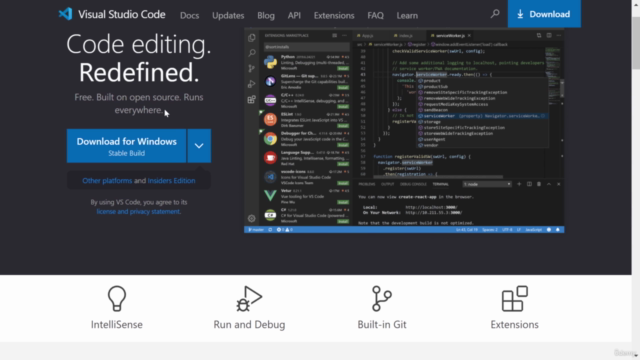Viewport: 640px width, 360px height.
Task: Expand the download options chevron dropdown
Action: (199, 146)
